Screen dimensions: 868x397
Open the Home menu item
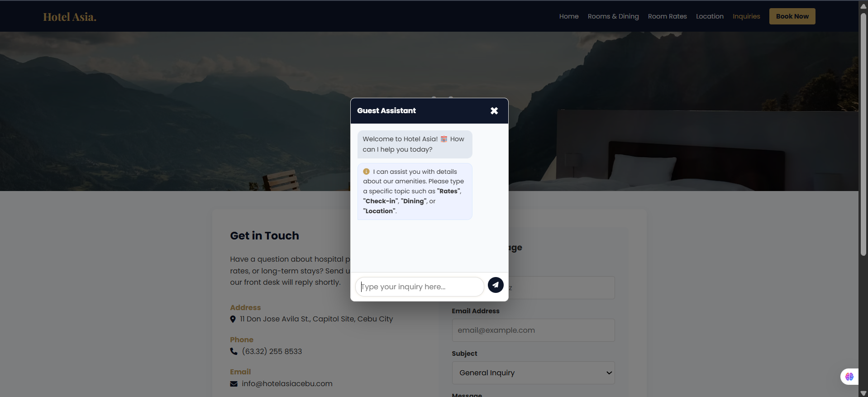[x=568, y=16]
